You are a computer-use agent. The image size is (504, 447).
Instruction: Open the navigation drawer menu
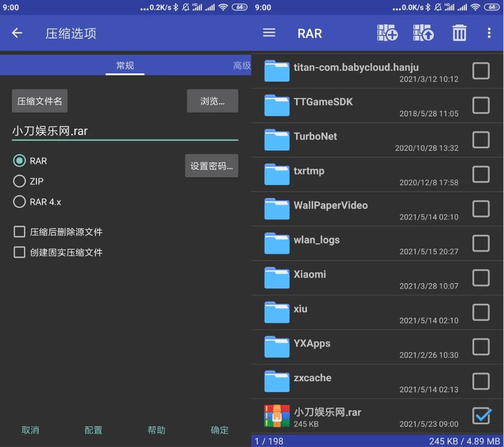(x=269, y=33)
